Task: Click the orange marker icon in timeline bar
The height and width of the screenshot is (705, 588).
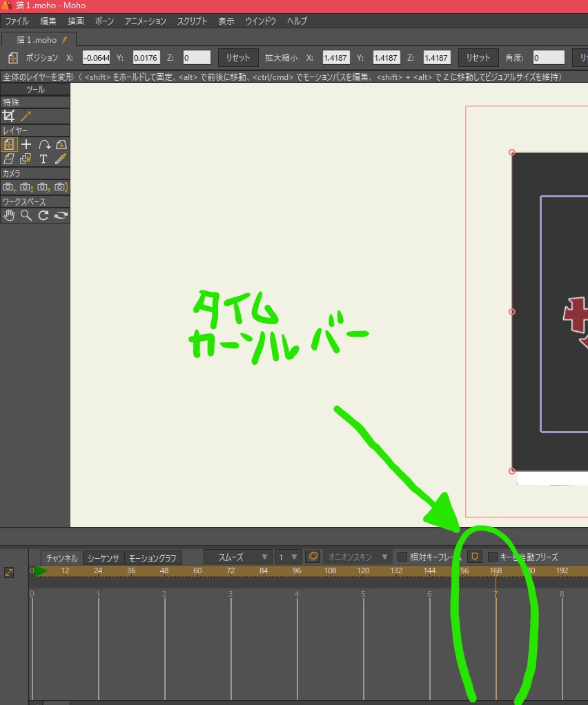Action: tap(474, 557)
